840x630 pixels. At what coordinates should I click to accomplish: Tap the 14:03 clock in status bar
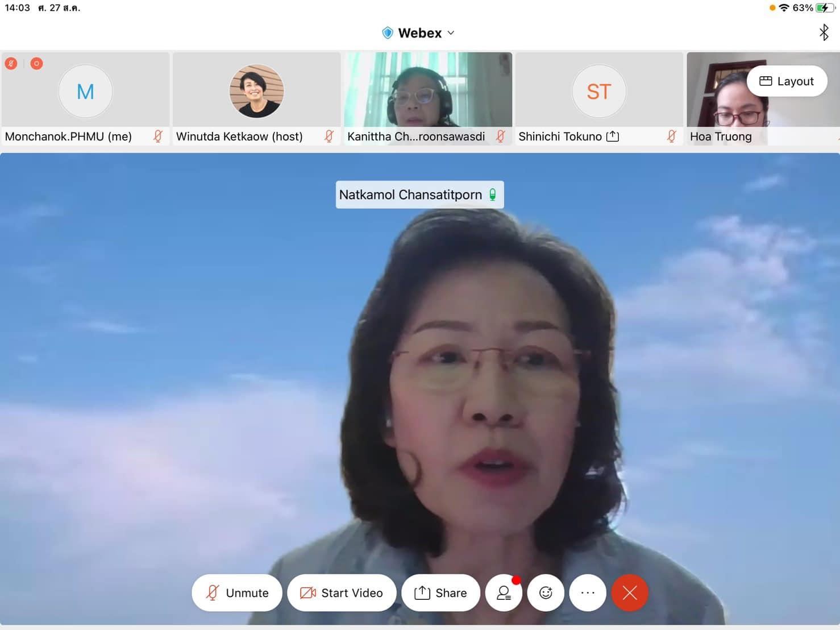point(17,8)
